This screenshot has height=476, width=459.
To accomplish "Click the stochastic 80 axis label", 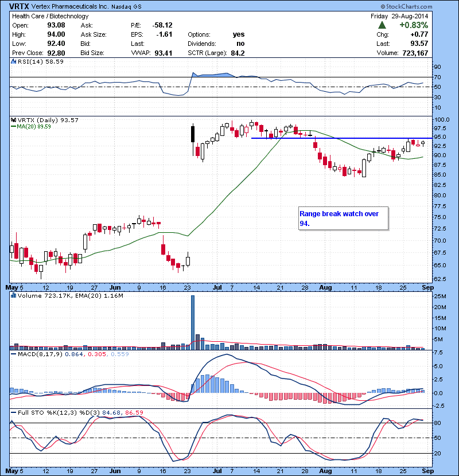I will [x=437, y=423].
